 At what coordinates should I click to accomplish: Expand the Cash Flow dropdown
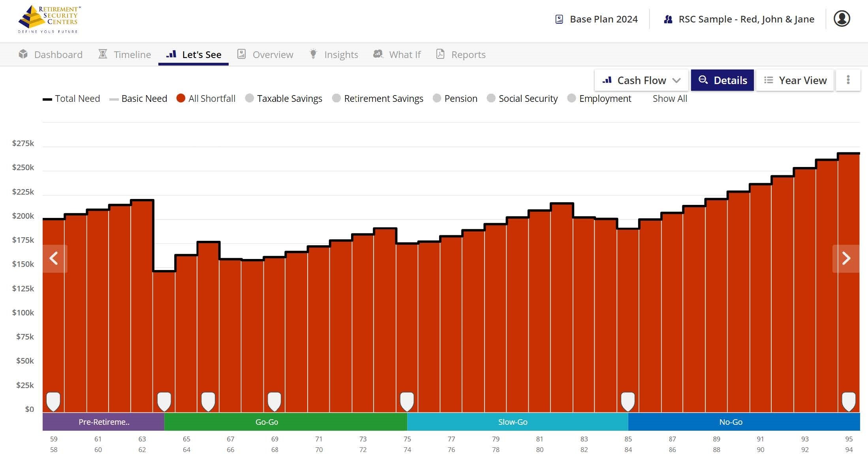(x=641, y=80)
